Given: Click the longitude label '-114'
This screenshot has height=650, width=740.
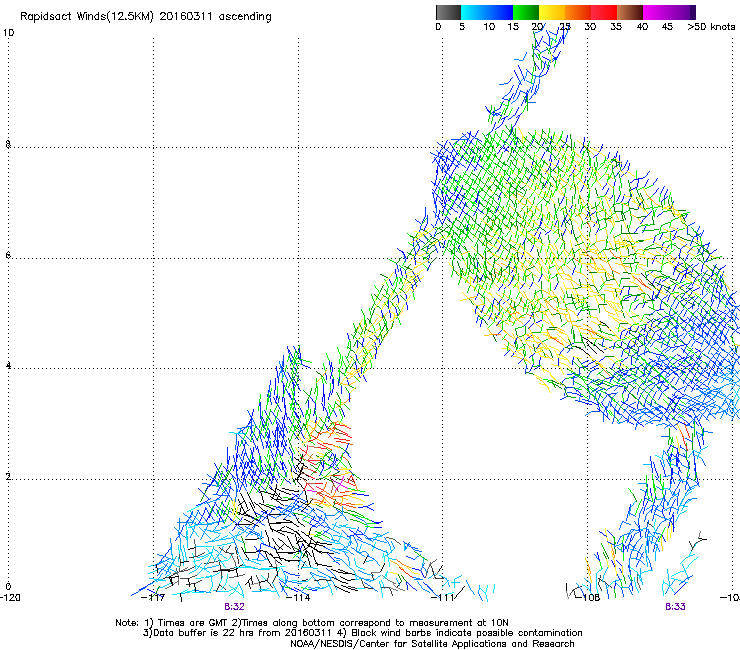Looking at the screenshot, I should coord(298,598).
